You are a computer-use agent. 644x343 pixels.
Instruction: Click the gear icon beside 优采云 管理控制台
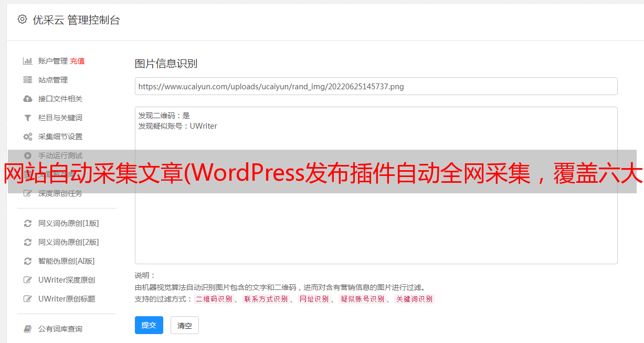(x=22, y=19)
